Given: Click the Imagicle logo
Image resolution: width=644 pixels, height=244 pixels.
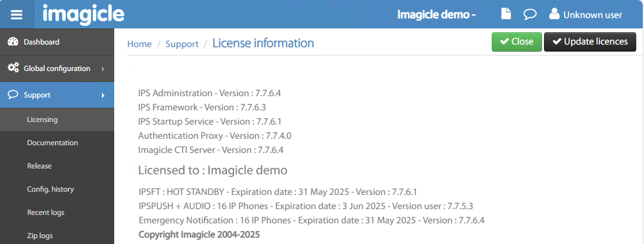Looking at the screenshot, I should tap(83, 14).
